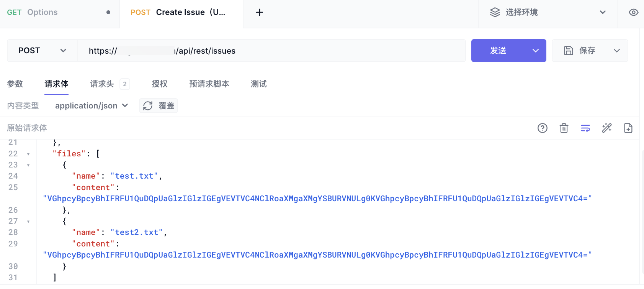Click the base64 string under line 29
This screenshot has height=289, width=644.
pyautogui.click(x=317, y=255)
